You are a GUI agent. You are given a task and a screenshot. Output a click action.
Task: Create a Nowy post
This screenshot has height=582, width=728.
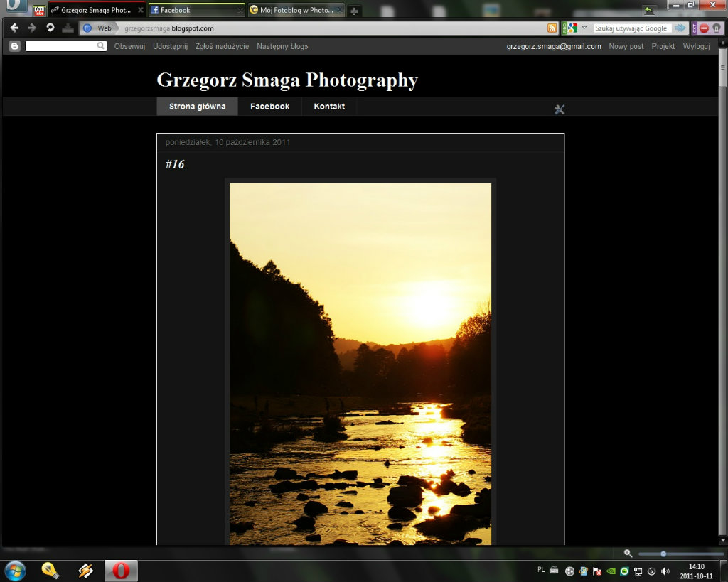point(626,46)
